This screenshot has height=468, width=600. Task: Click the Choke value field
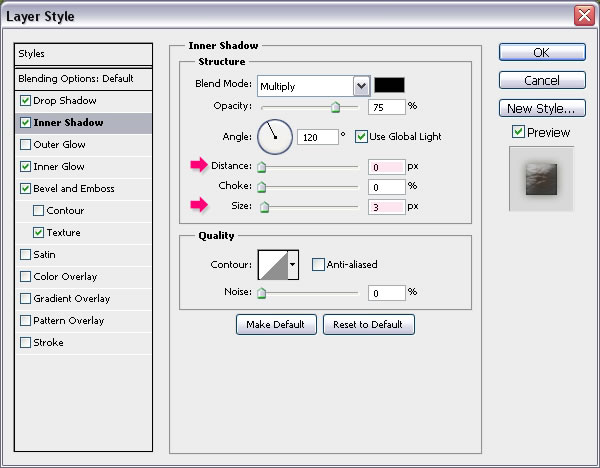pyautogui.click(x=386, y=187)
